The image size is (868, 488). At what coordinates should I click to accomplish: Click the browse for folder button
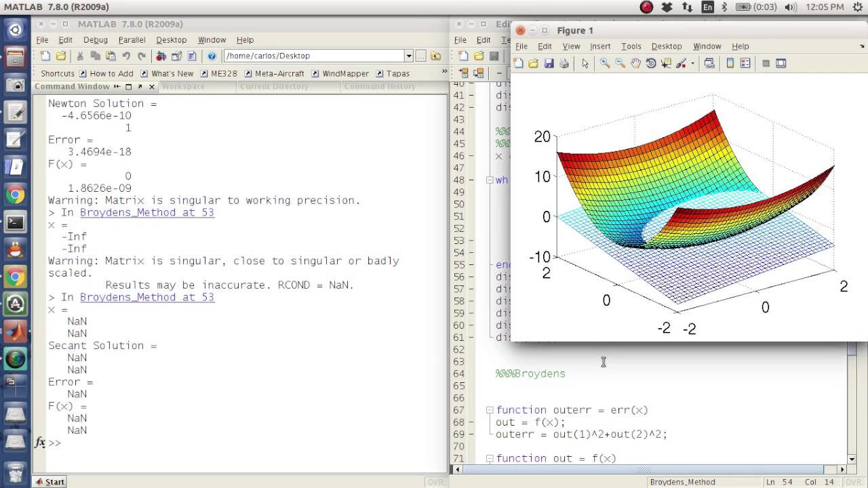pos(420,56)
